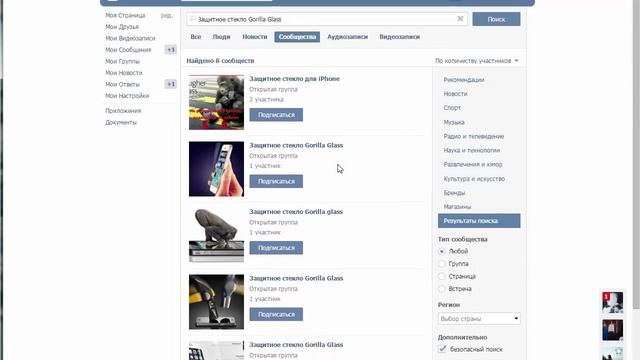Open the Защитное стекло Gorilla glass group with lowercase glass
Screen dimensions: 640x360
(296, 211)
